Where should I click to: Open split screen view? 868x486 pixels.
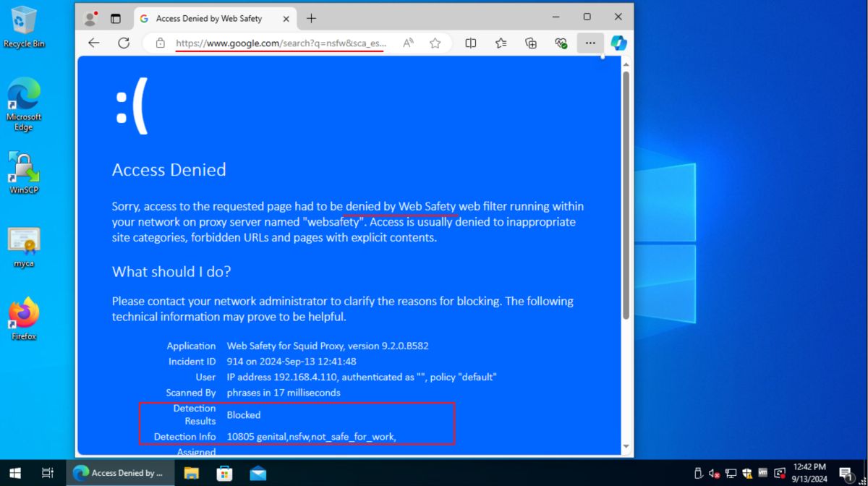click(471, 43)
